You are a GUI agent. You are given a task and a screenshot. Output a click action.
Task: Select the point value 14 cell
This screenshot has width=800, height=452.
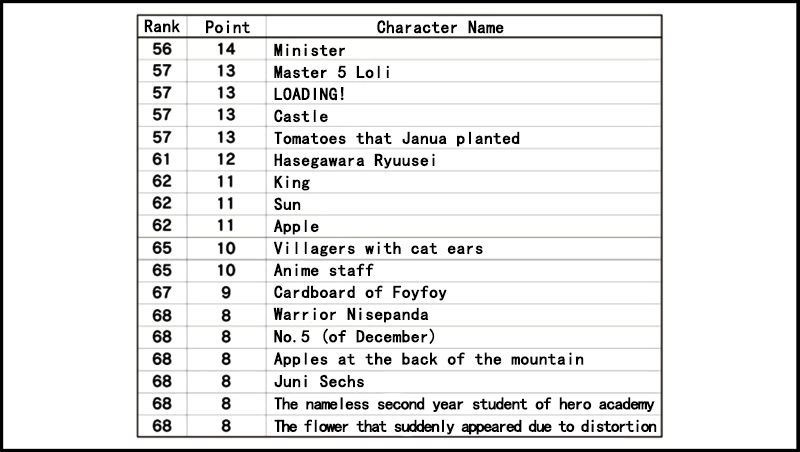(x=226, y=50)
